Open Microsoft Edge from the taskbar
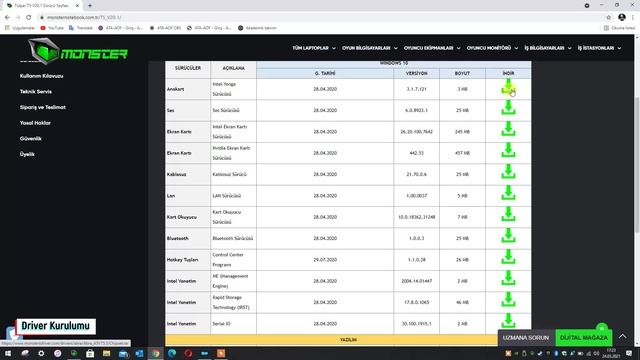 pyautogui.click(x=172, y=353)
